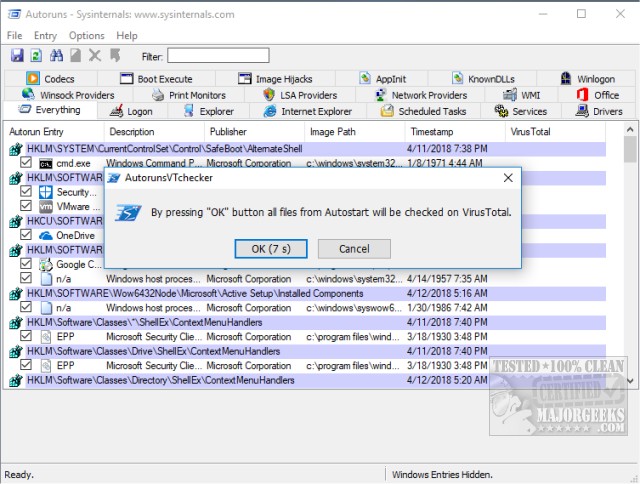Switch to the Internet Explorer tab

[x=308, y=111]
